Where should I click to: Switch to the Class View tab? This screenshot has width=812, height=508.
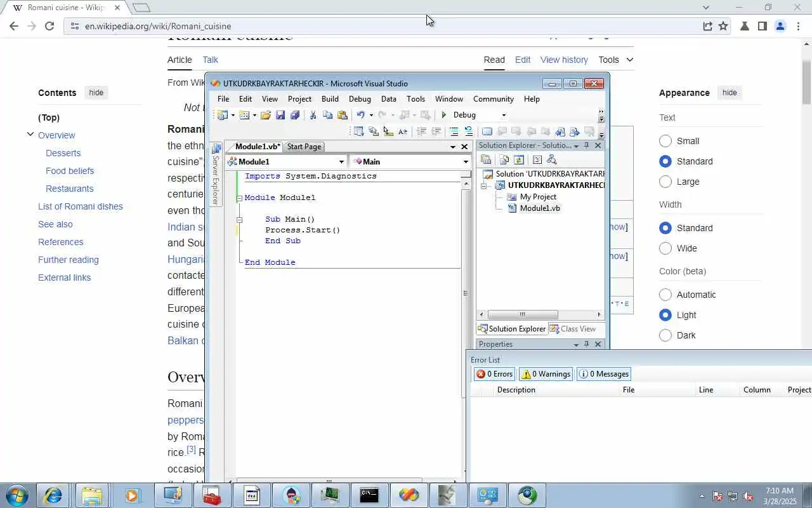pyautogui.click(x=573, y=329)
